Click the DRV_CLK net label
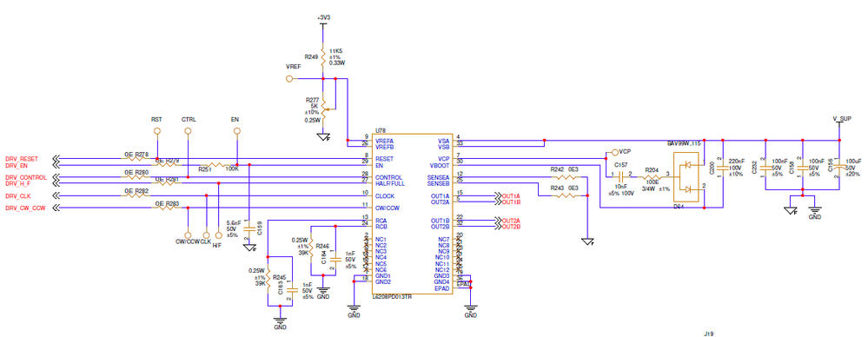Image resolution: width=868 pixels, height=337 pixels. tap(17, 196)
